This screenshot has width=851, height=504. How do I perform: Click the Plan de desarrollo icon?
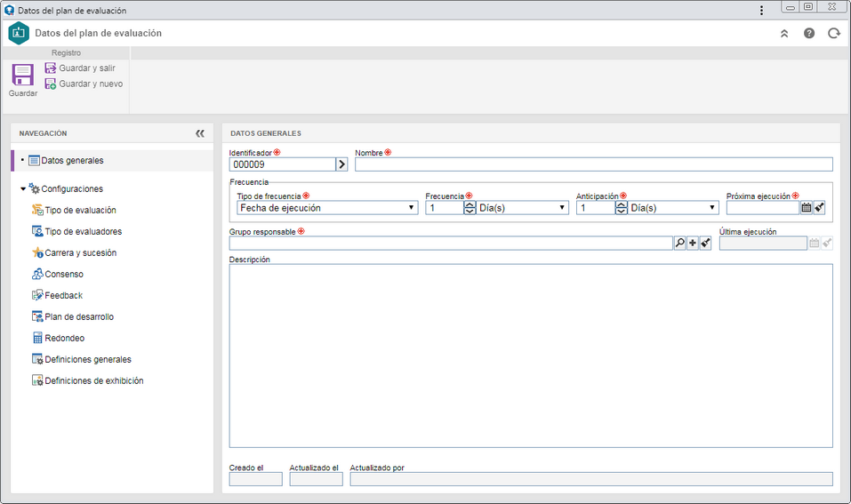pos(37,316)
